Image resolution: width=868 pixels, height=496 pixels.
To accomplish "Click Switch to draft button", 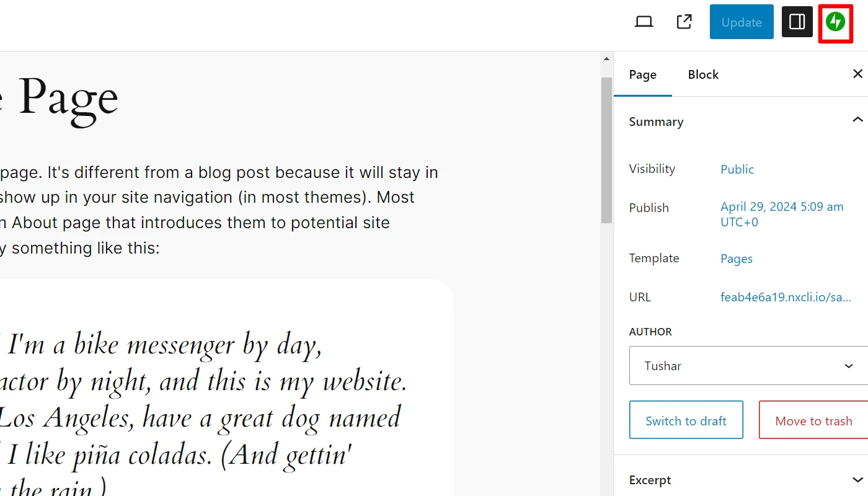I will click(x=686, y=421).
